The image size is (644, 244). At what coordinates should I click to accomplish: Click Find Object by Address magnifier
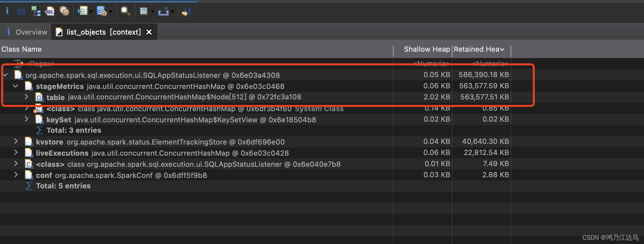pos(126,11)
